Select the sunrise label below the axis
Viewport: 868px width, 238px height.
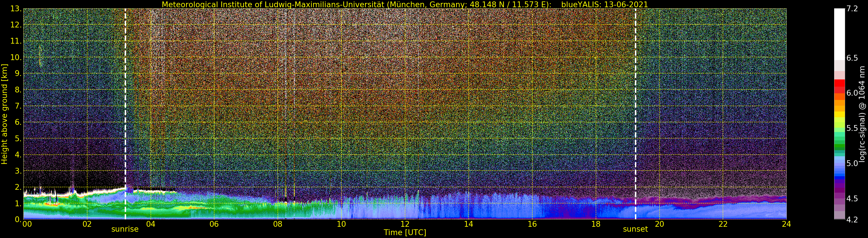point(125,229)
